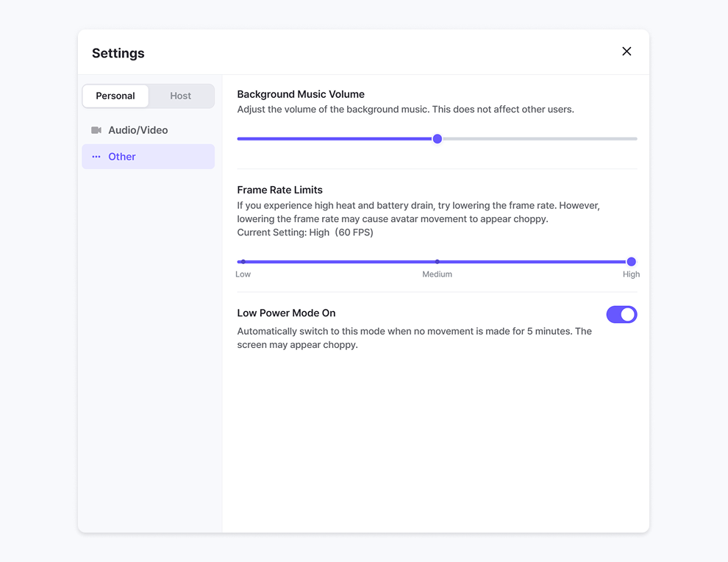
Task: Click the "Low" label under the frame rate slider
Action: tap(243, 274)
